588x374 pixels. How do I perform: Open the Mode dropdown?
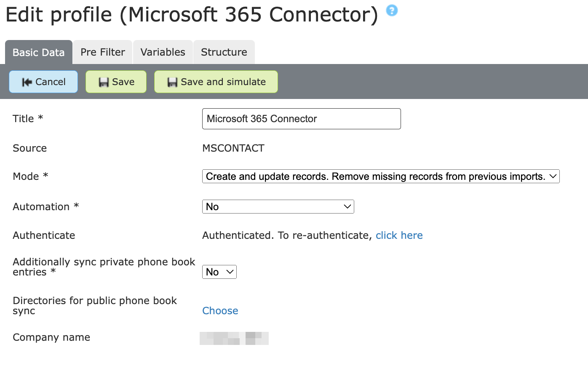tap(381, 176)
